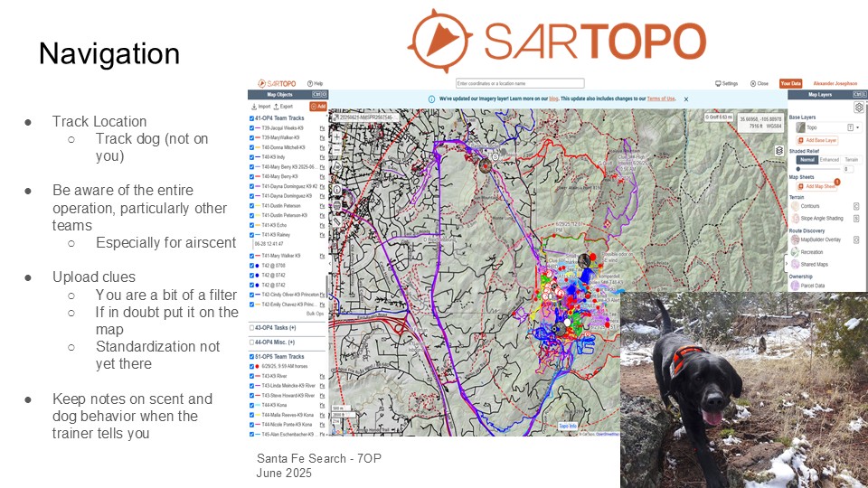This screenshot has height=488, width=868.
Task: Open the Topo base layer dropdown
Action: tap(829, 127)
